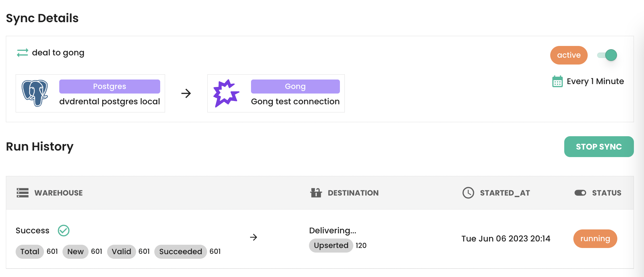Click the Upserted count chip
Image resolution: width=644 pixels, height=277 pixels.
(x=331, y=245)
